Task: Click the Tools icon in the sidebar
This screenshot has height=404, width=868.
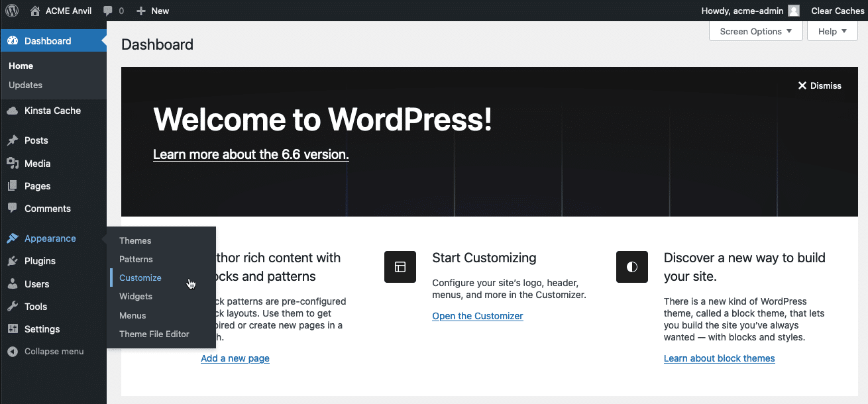Action: (x=14, y=306)
